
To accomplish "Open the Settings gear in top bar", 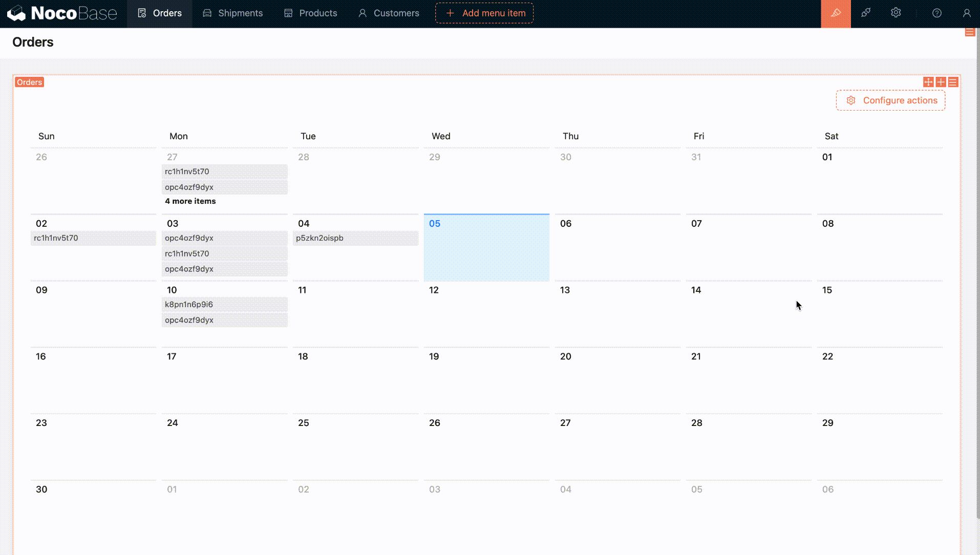I will [896, 13].
